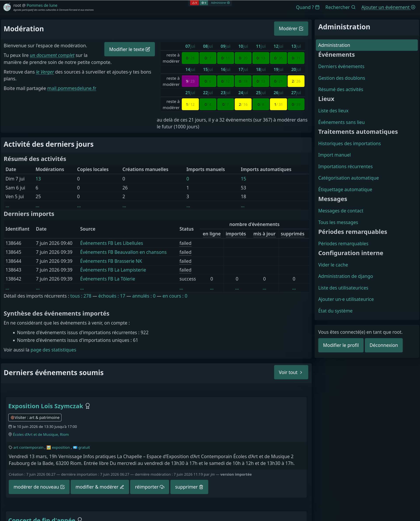The height and width of the screenshot is (521, 420).
Task: Select the yellow 1/12 cell for 21 jui
Action: [190, 104]
